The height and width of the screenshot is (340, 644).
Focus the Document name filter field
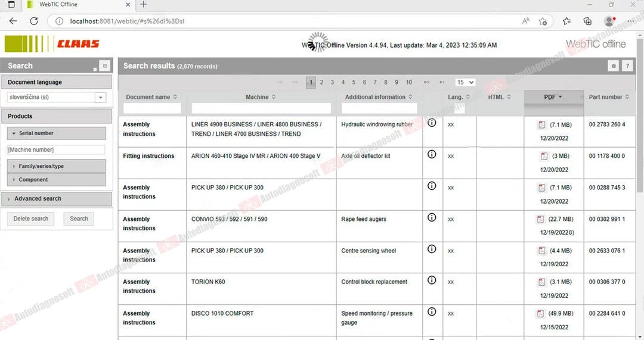pos(152,108)
